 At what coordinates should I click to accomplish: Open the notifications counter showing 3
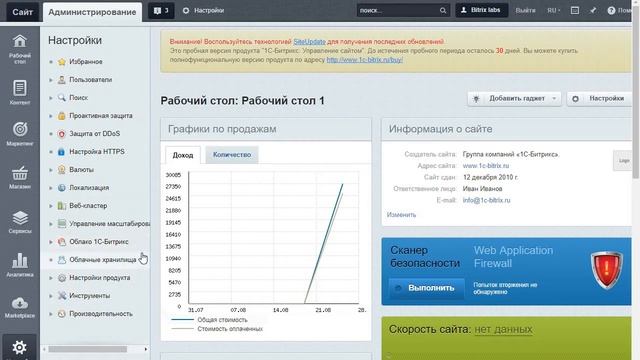pyautogui.click(x=161, y=11)
